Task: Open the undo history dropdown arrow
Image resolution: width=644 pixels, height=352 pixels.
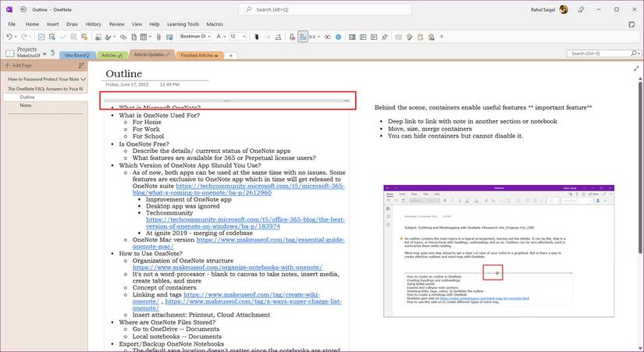Action: pos(16,37)
